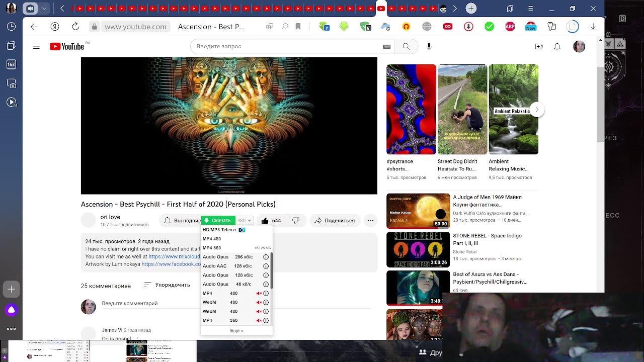Image resolution: width=644 pixels, height=362 pixels.
Task: Start voice search with microphone icon
Action: click(x=429, y=46)
